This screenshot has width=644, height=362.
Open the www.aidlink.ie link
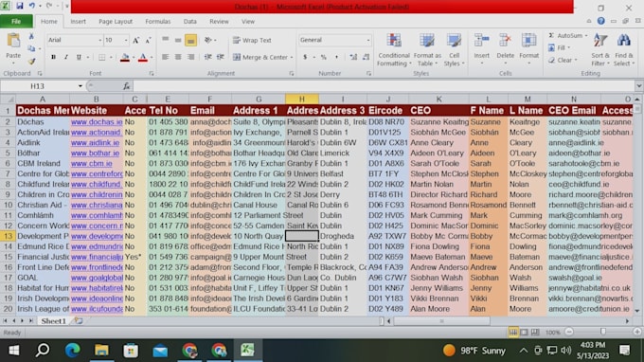coord(96,142)
